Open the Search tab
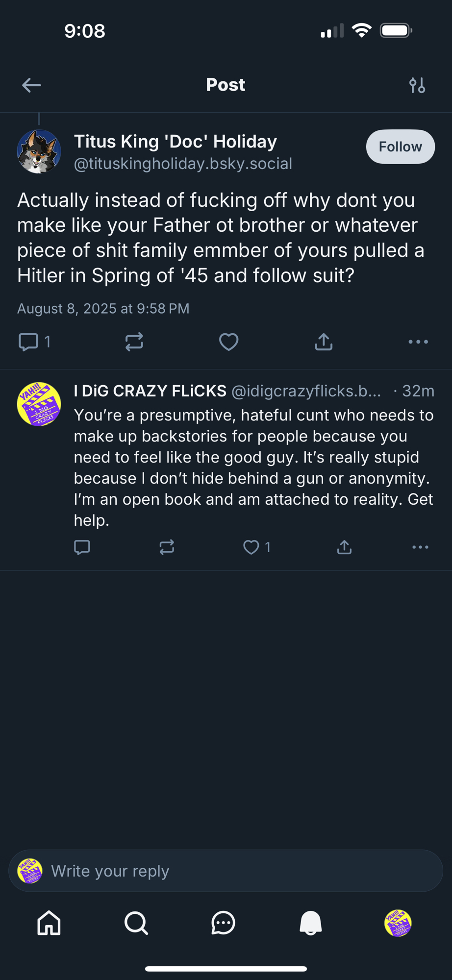 click(x=136, y=923)
